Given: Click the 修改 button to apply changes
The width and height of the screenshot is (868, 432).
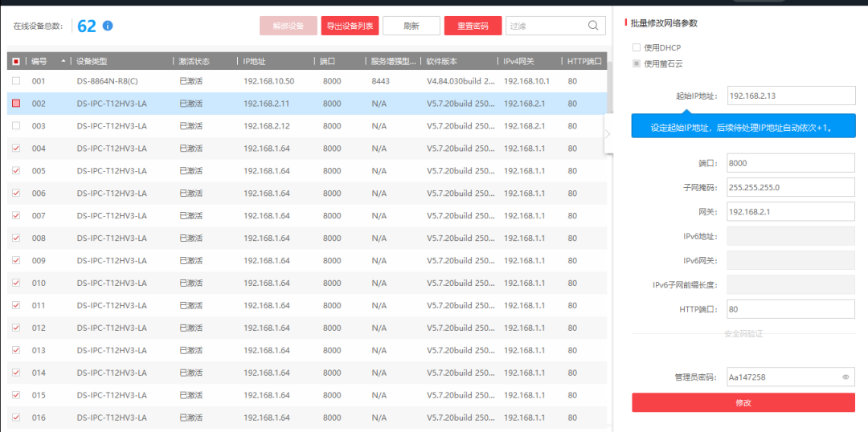Looking at the screenshot, I should 743,402.
